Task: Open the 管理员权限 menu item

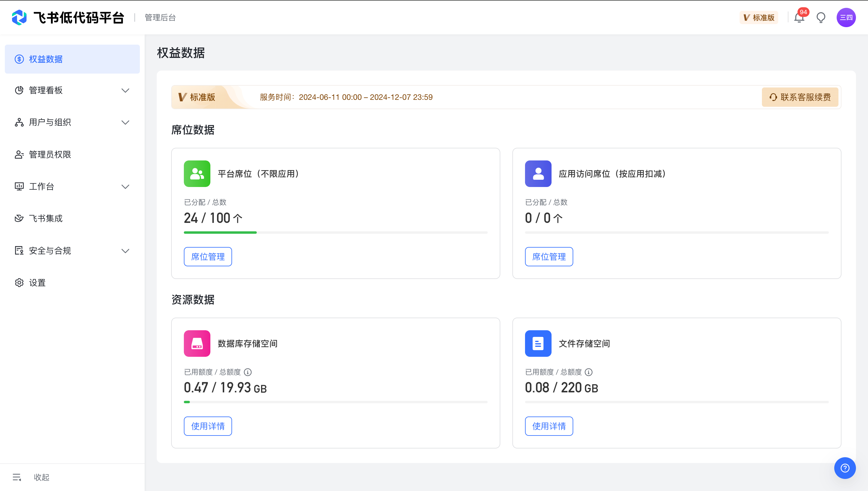Action: 72,154
